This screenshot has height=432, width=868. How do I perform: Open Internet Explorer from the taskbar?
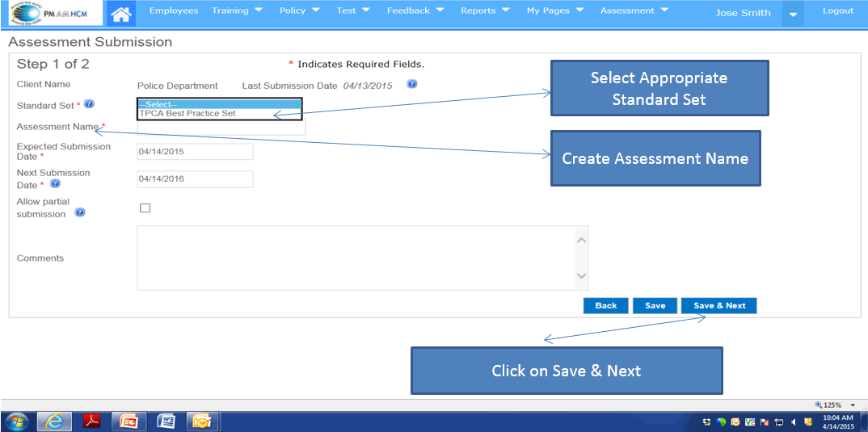coord(55,421)
